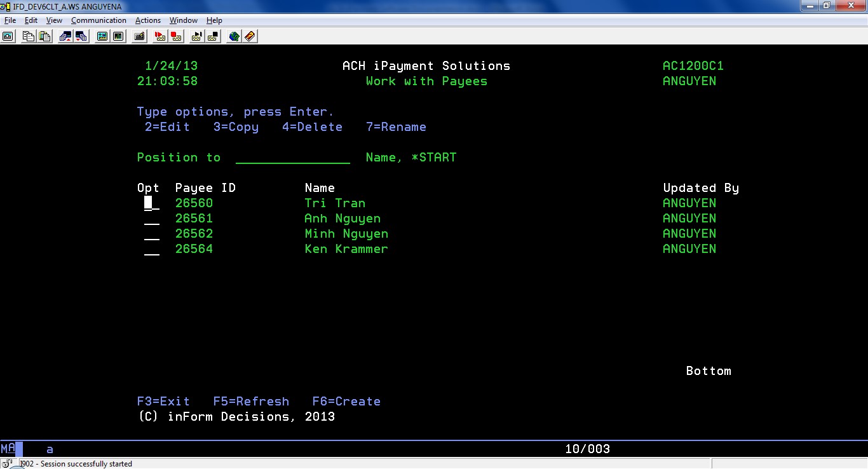Open the Edit menu
The height and width of the screenshot is (469, 868).
click(31, 20)
